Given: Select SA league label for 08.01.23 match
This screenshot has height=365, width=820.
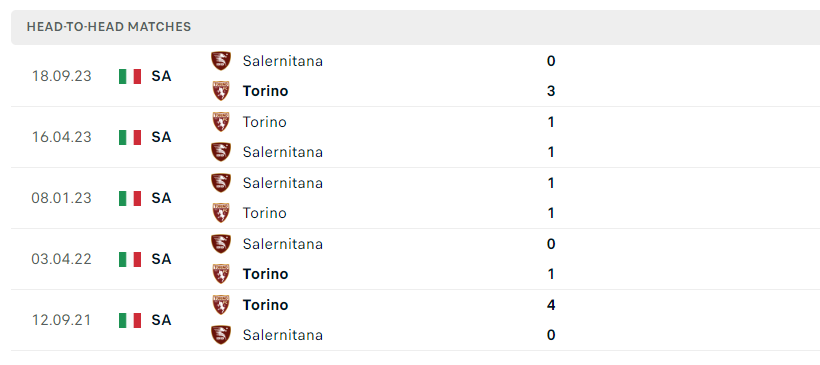Looking at the screenshot, I should pyautogui.click(x=161, y=198).
